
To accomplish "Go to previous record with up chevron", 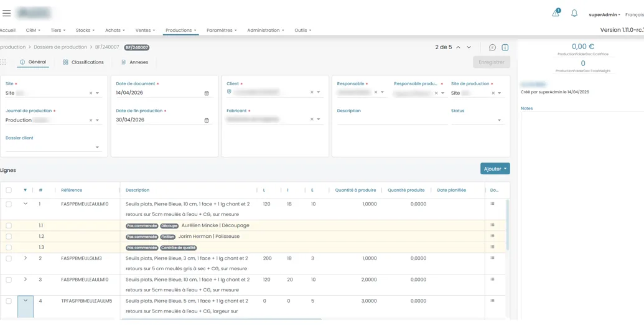I will 459,47.
